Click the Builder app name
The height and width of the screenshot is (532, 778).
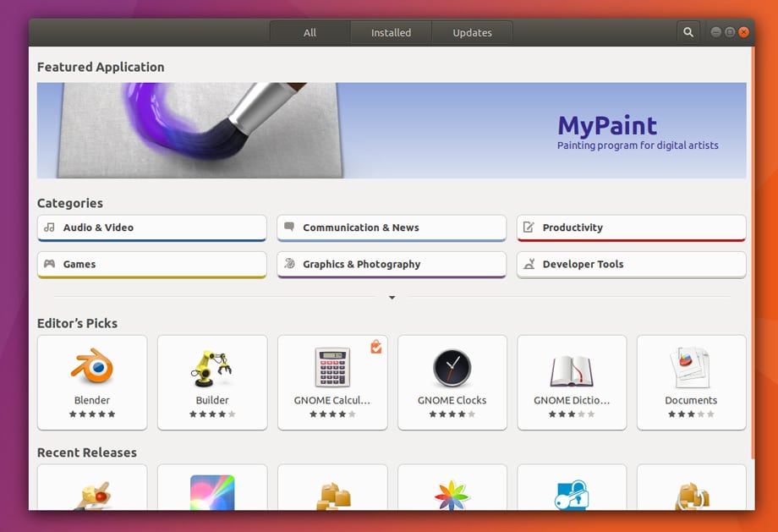tap(212, 400)
